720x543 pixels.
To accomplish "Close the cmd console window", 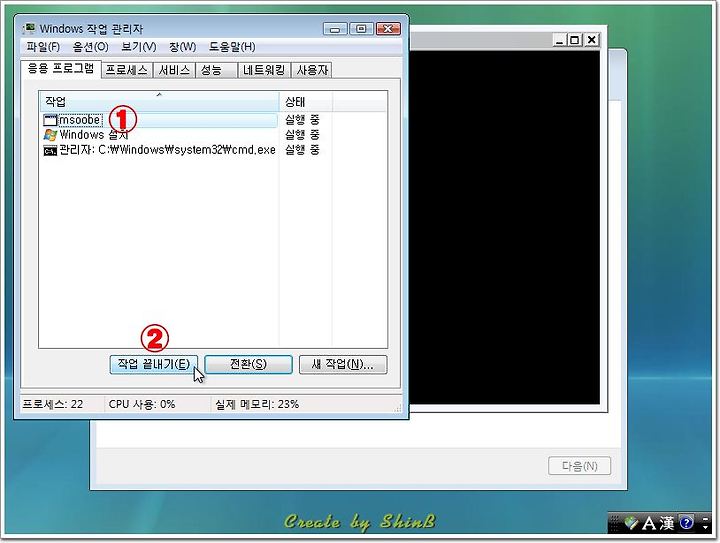I will coord(591,40).
